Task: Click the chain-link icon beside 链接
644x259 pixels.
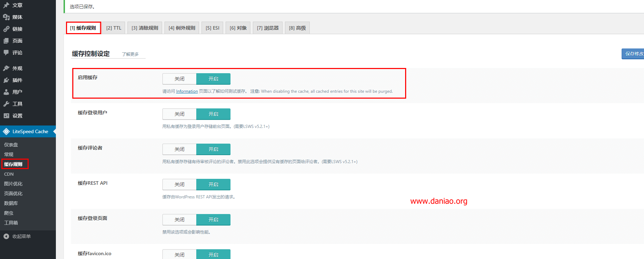Action: pos(6,29)
